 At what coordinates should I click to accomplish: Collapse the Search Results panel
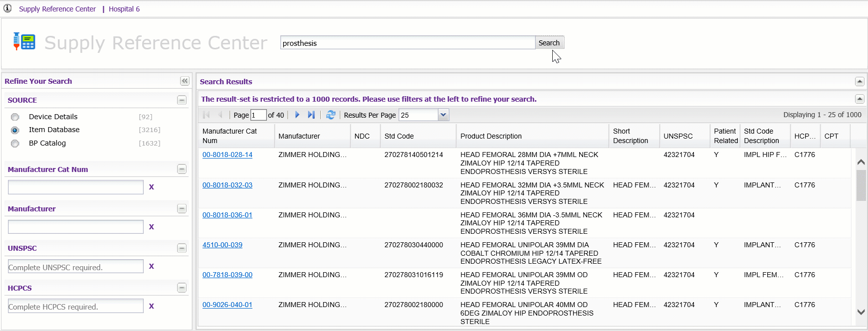(x=859, y=81)
